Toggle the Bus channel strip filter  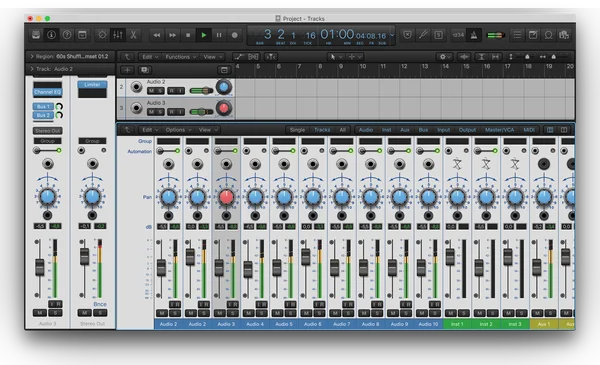[x=423, y=130]
